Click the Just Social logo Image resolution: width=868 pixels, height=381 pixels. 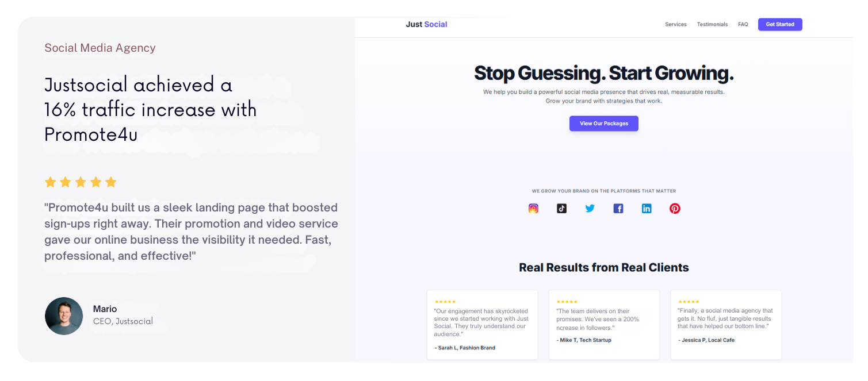click(x=426, y=24)
